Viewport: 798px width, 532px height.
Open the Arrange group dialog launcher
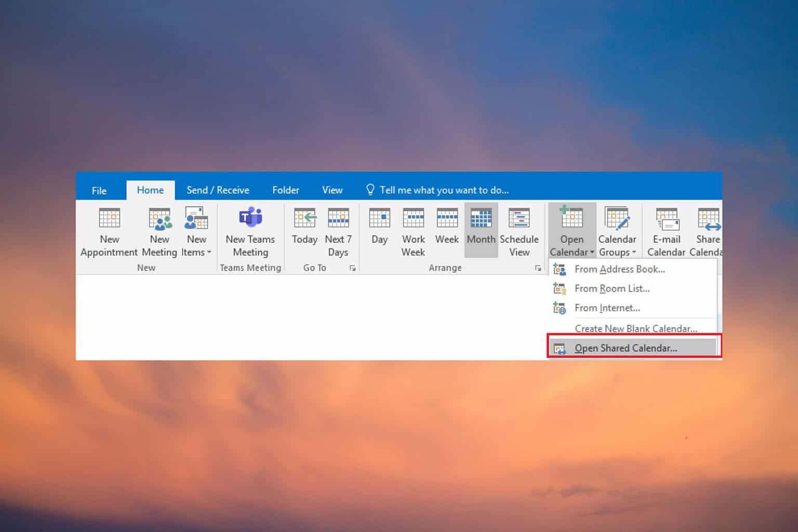(538, 268)
